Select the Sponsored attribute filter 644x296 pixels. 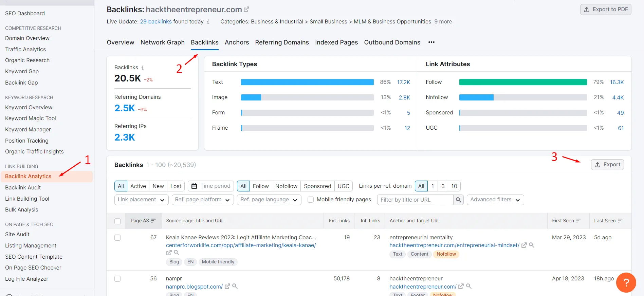coord(317,186)
